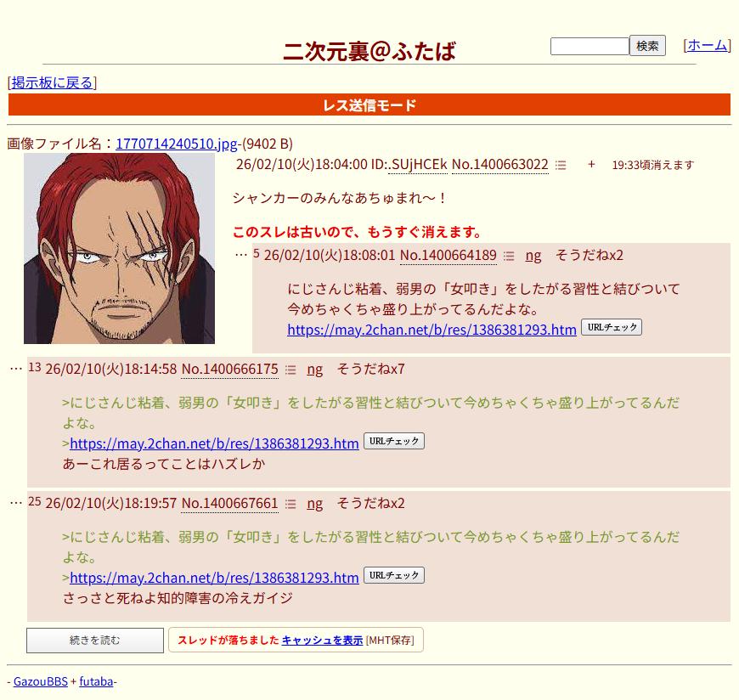Open the list menu icon beside No.1400664189
The height and width of the screenshot is (700, 739).
509,256
